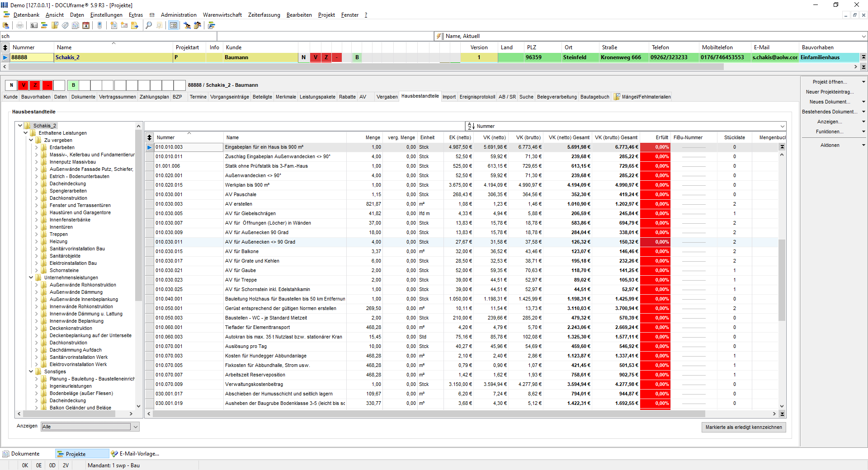The width and height of the screenshot is (868, 470).
Task: Switch to the Bautagebuch tab
Action: click(x=595, y=97)
